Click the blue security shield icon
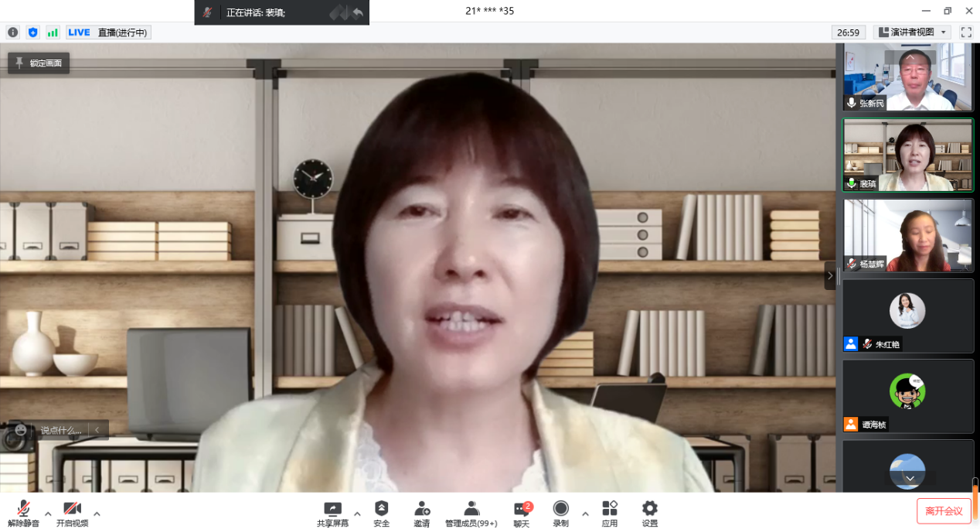 (32, 32)
